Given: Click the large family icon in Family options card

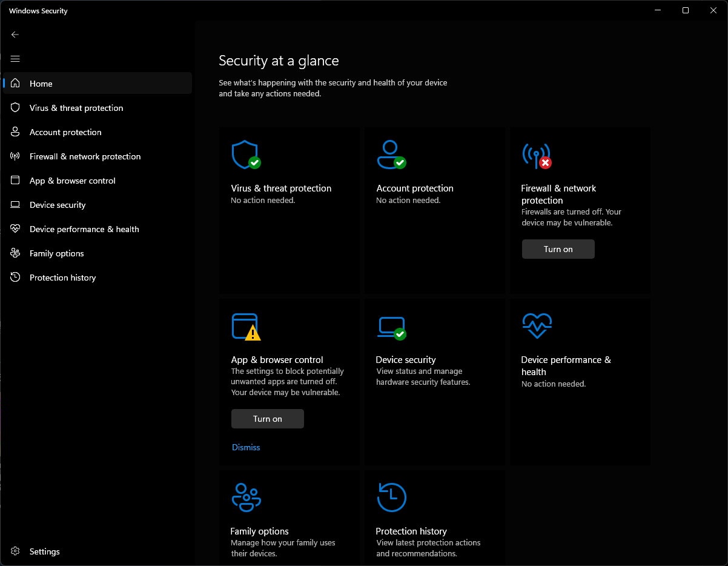Looking at the screenshot, I should [246, 498].
